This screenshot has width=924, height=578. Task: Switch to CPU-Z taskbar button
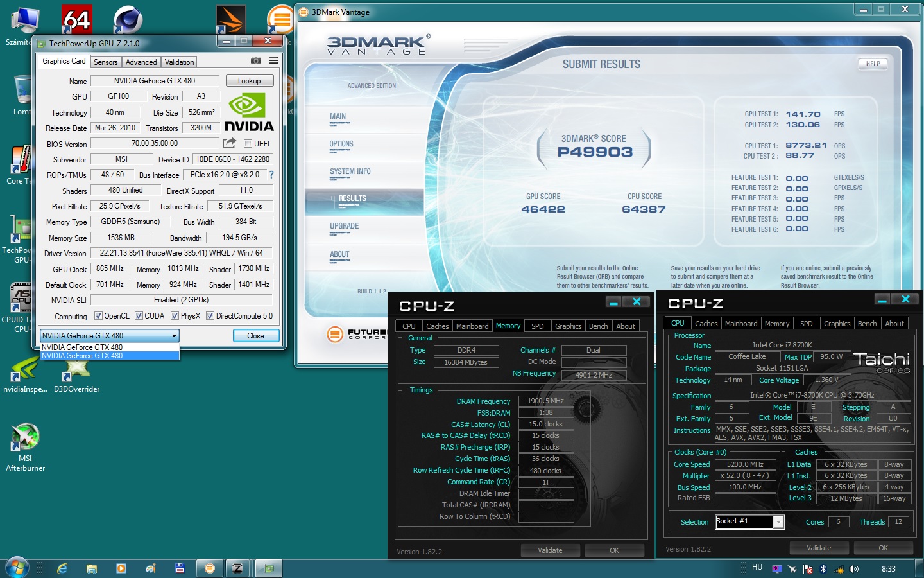pos(238,568)
